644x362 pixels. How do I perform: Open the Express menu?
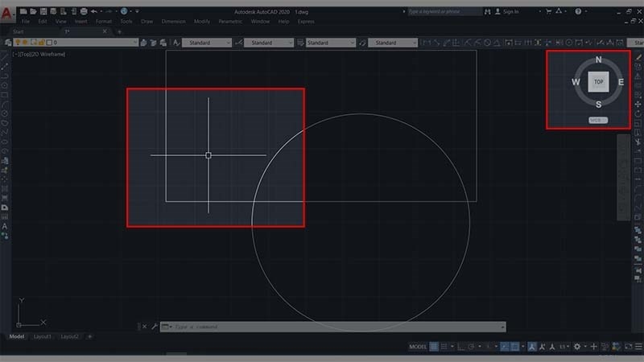306,22
